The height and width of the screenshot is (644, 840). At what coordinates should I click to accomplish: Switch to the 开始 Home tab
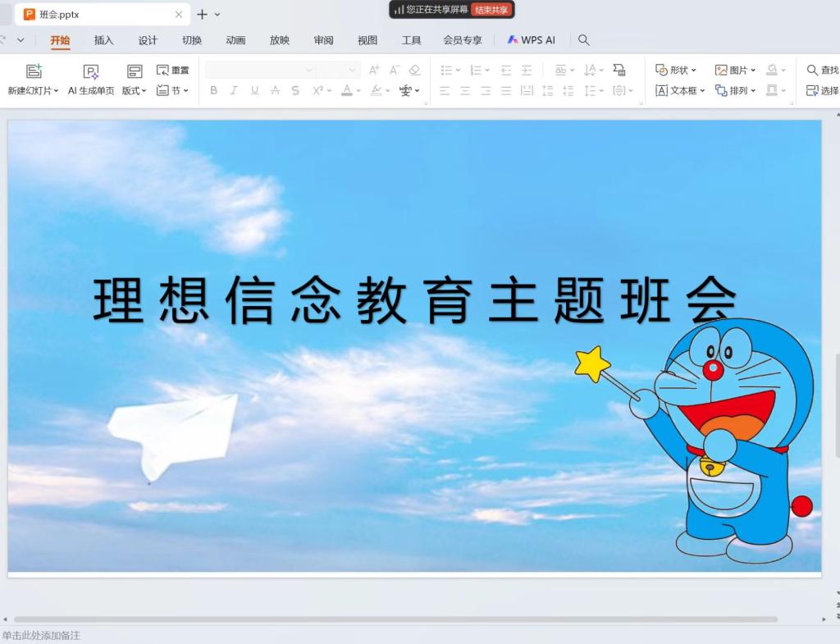60,40
